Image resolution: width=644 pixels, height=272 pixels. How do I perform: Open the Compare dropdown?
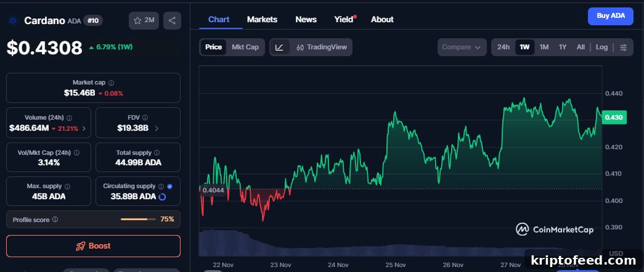(462, 47)
